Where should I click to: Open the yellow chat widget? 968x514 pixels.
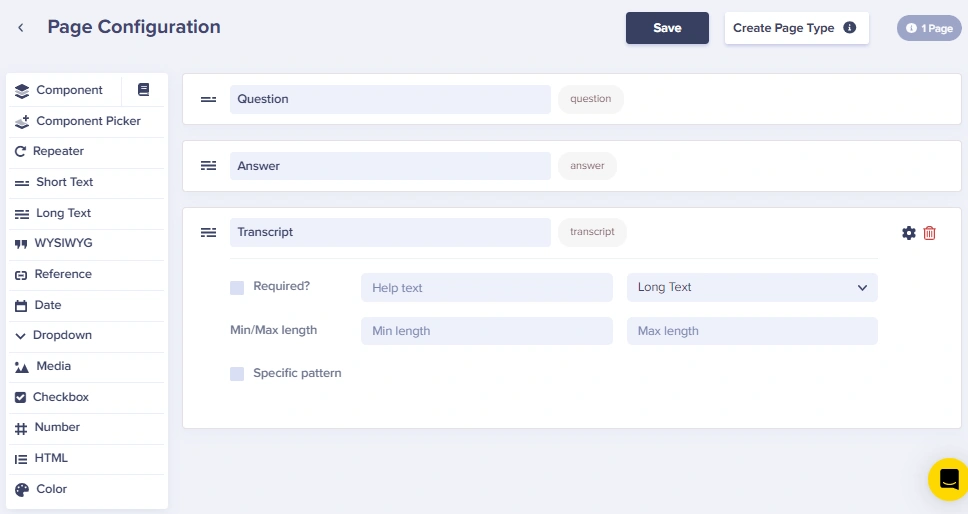coord(949,479)
